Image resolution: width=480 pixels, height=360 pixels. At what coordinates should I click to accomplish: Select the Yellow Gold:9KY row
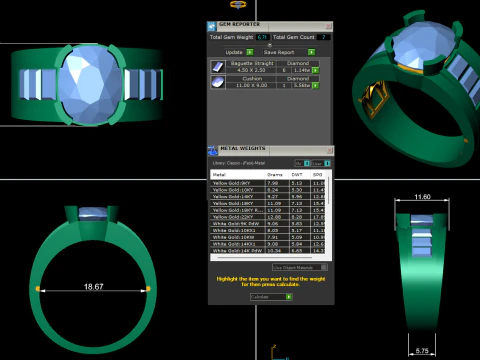[268, 183]
